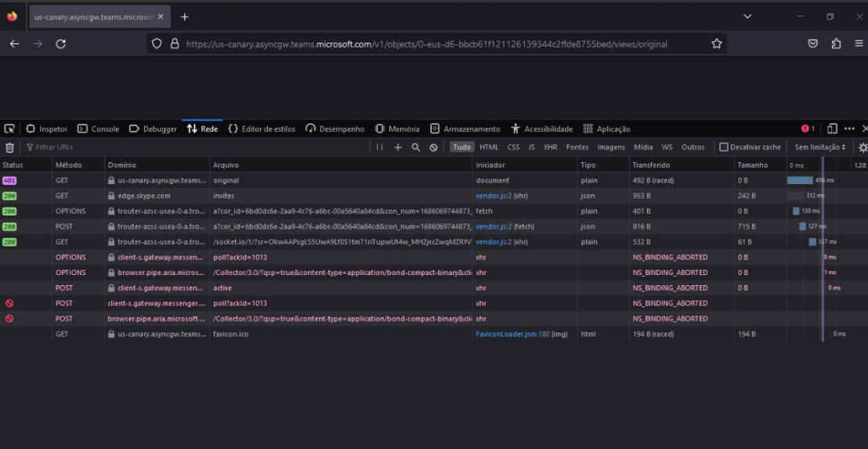
Task: Open the FaviconLoader.jsm:180 initiator link
Action: (x=512, y=334)
